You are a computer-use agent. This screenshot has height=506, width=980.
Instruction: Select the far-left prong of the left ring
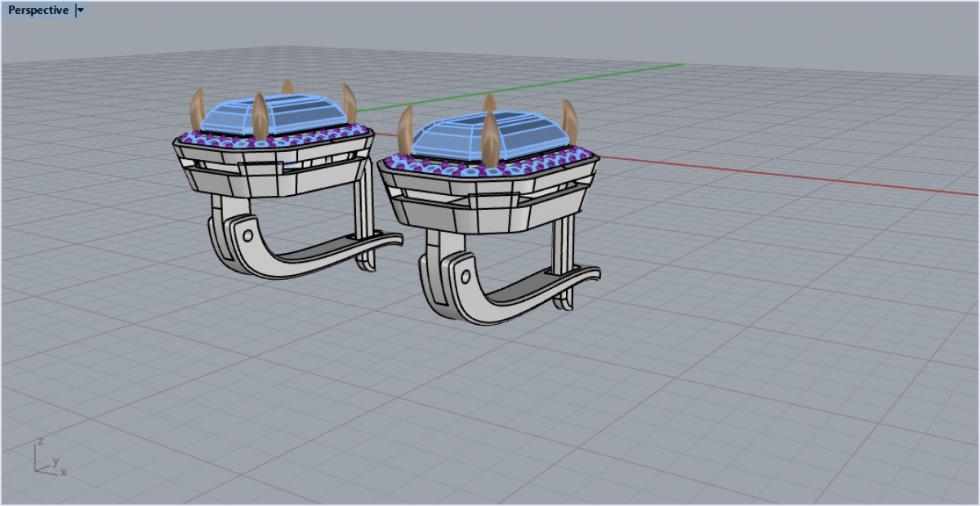197,108
